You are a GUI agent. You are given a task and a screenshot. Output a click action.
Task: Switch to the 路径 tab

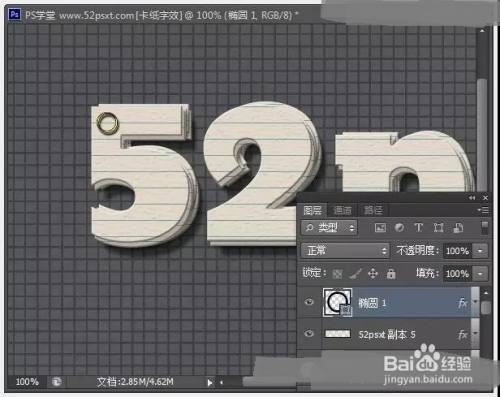tap(373, 210)
